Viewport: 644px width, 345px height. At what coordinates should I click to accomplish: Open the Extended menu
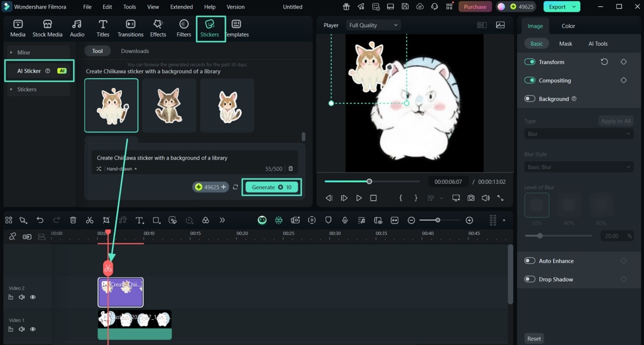pyautogui.click(x=181, y=7)
